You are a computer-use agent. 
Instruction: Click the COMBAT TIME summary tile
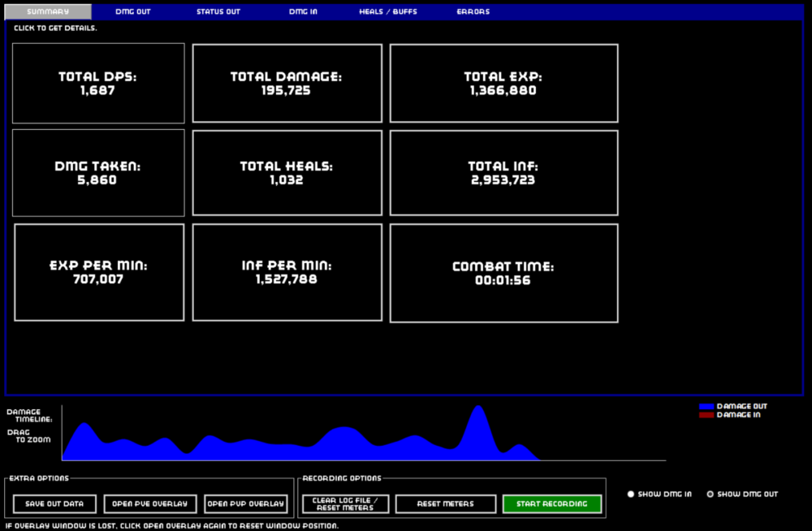click(503, 273)
